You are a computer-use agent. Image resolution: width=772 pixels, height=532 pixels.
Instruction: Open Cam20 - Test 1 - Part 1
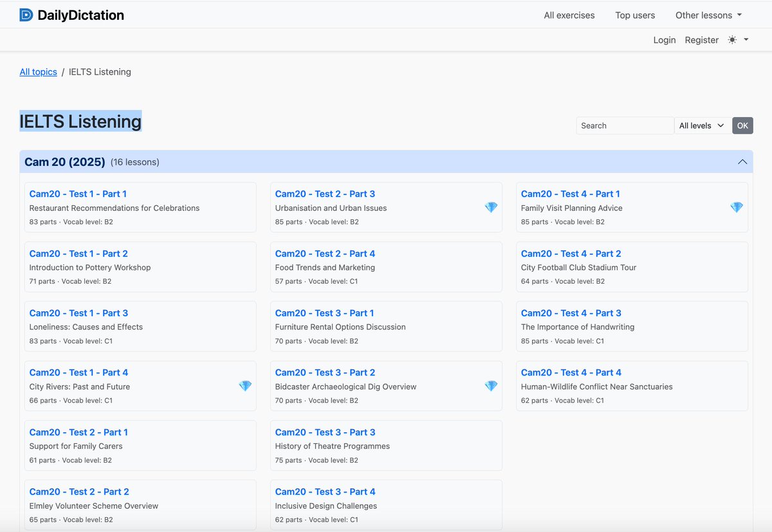click(78, 194)
